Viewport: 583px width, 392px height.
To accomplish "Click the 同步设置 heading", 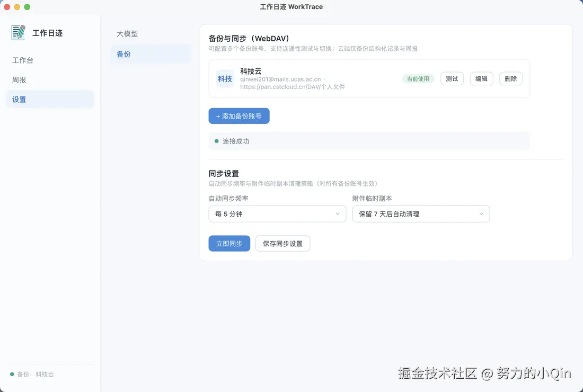I will tap(224, 174).
